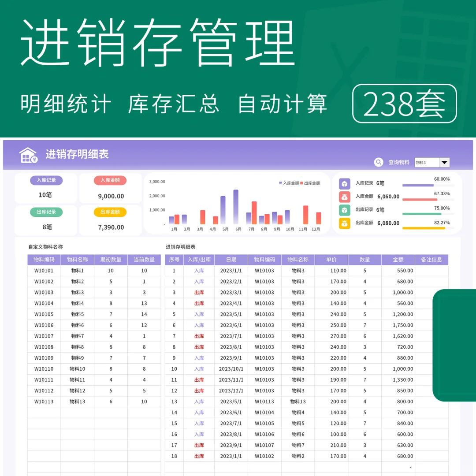Click the 9,000.00 入库金额 value

(x=111, y=197)
